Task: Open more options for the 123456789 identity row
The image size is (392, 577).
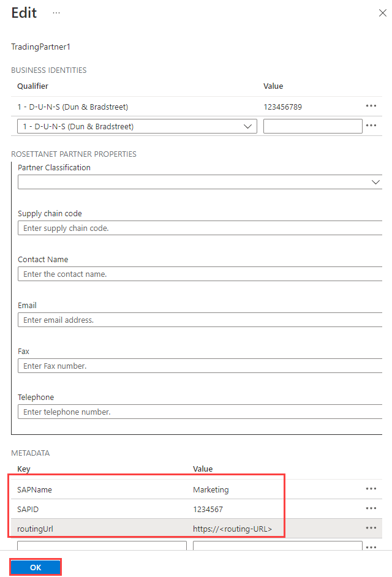Action: pos(371,106)
